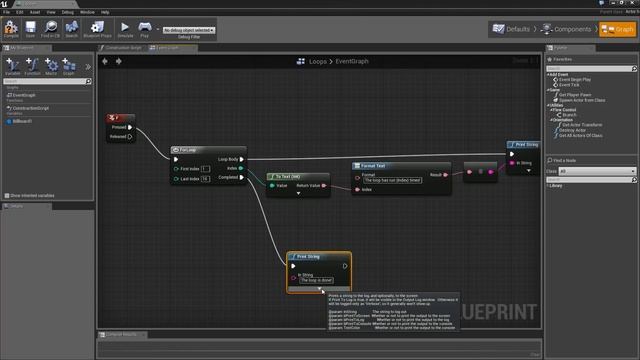Open the debug object selection dropdown

[x=189, y=30]
